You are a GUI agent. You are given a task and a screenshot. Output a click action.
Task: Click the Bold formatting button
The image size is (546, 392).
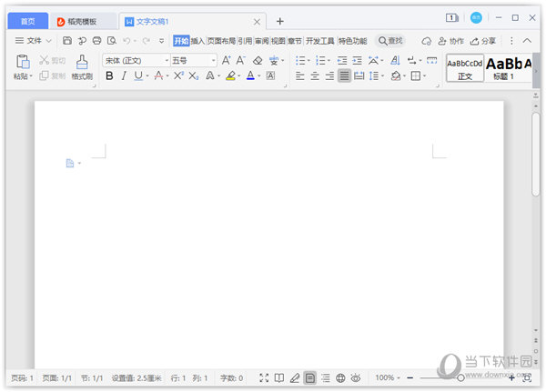tap(109, 76)
